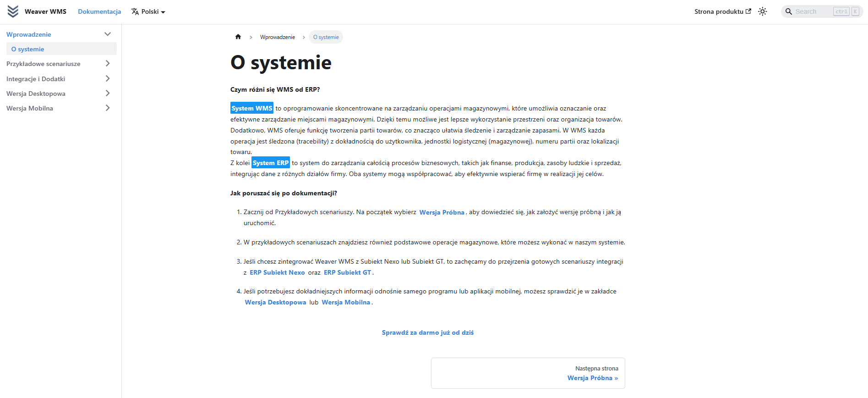Open Strona produktu external link
This screenshot has height=398, width=868.
722,11
